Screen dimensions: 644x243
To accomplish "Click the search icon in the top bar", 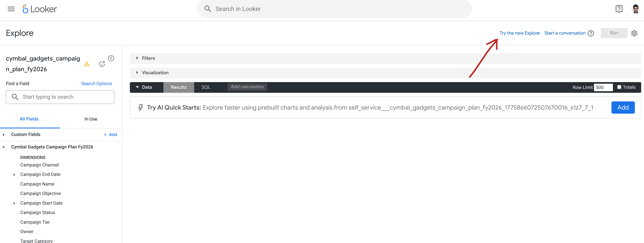I will 207,9.
